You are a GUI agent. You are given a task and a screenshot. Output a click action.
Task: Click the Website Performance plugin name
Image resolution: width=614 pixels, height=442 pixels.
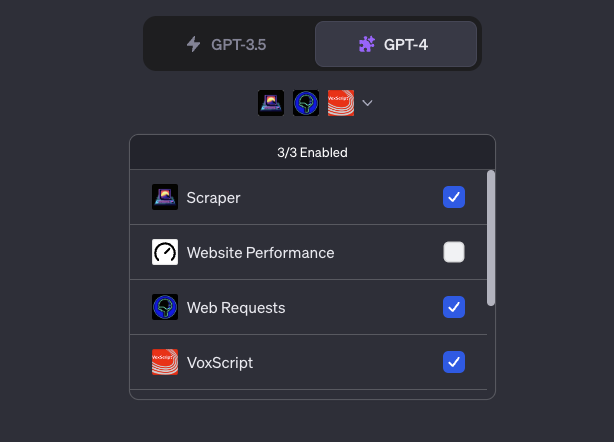(260, 253)
